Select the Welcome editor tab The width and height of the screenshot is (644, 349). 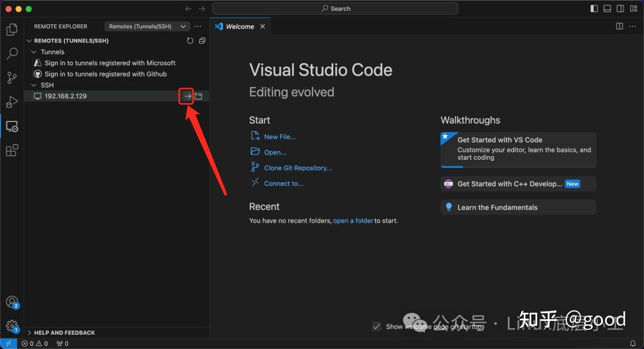click(240, 26)
